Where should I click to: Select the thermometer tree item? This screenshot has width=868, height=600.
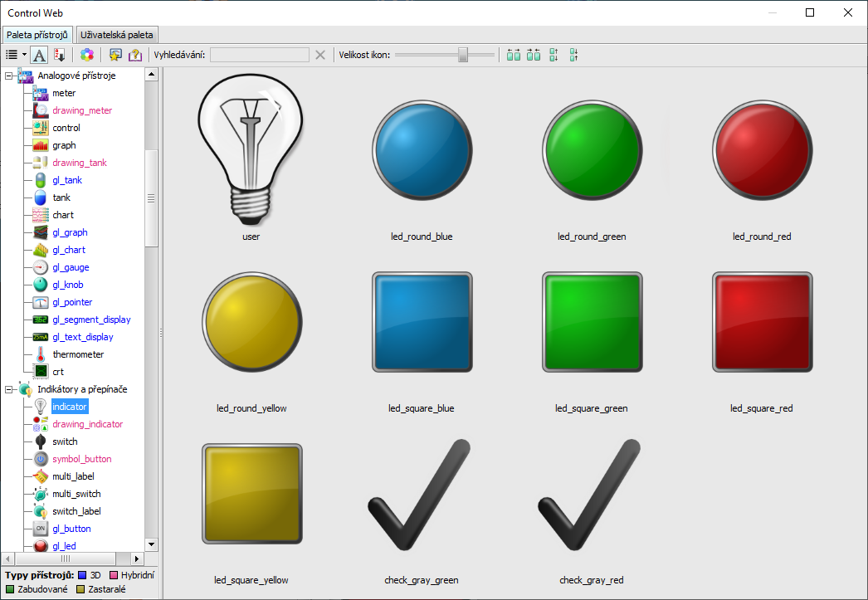coord(78,354)
